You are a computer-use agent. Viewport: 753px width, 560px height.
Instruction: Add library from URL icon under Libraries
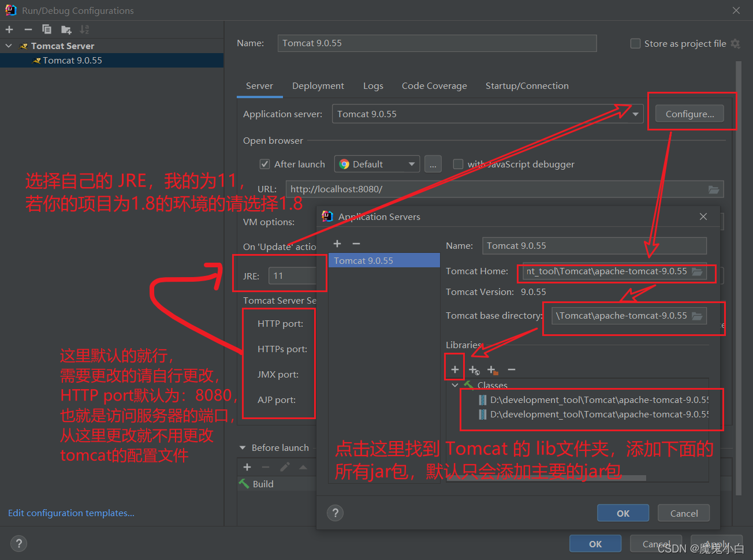(474, 369)
